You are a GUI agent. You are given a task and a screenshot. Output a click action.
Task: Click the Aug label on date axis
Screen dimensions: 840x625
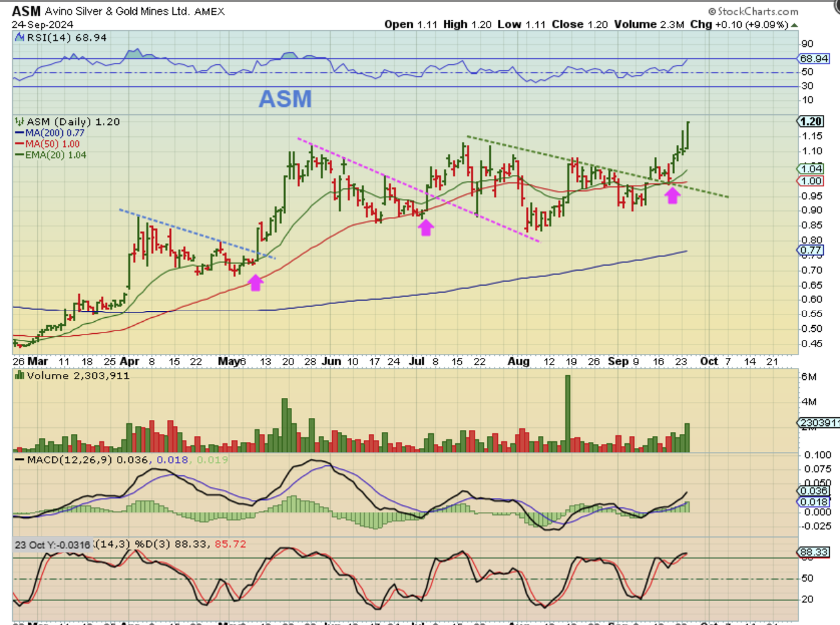click(518, 361)
